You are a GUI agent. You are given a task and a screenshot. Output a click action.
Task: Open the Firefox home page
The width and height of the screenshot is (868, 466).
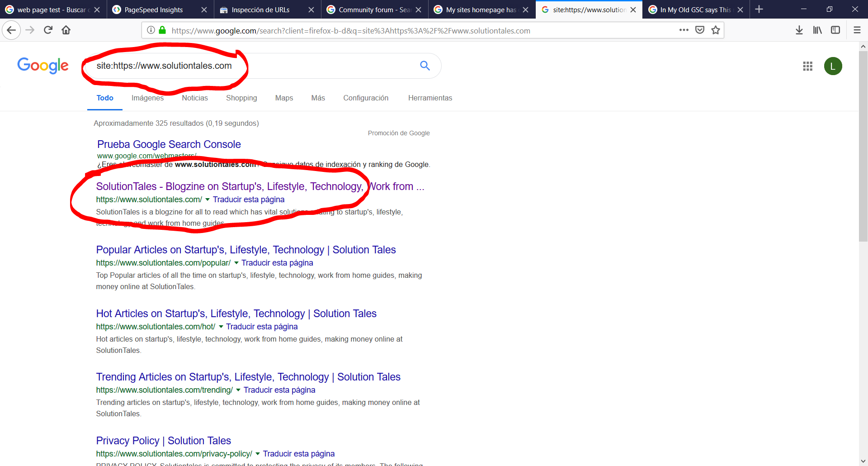pos(66,30)
